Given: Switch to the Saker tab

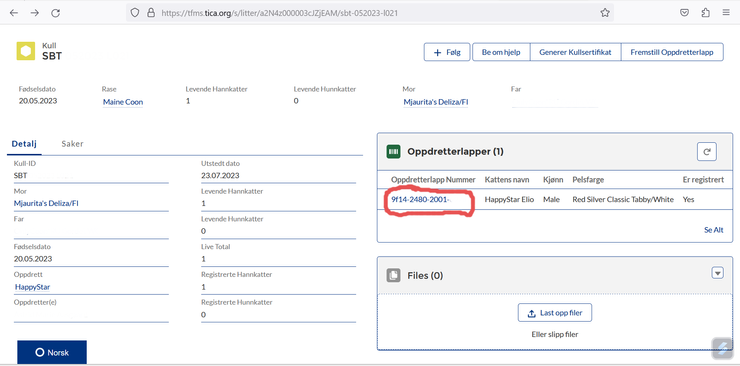Looking at the screenshot, I should click(x=72, y=144).
